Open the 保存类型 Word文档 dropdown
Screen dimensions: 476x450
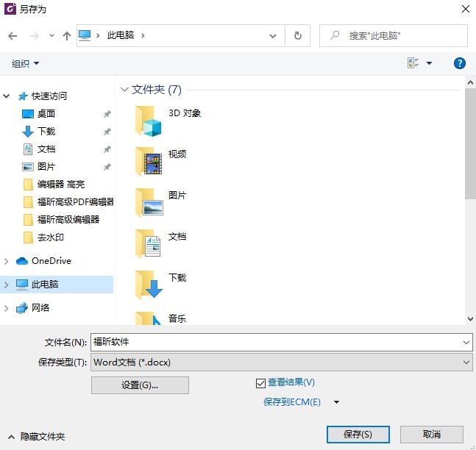point(282,362)
